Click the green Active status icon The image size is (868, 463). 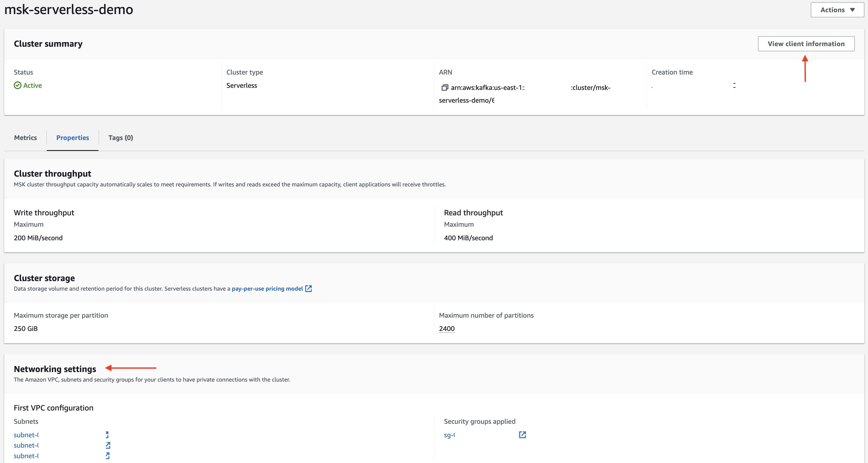(18, 86)
